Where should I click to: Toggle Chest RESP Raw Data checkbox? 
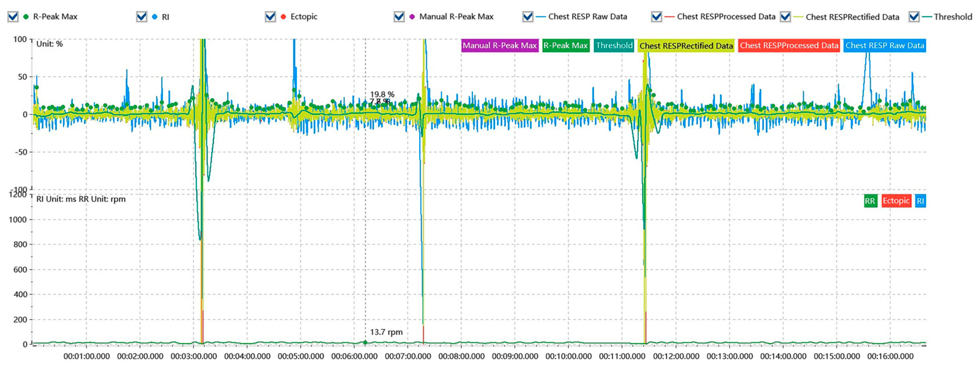[x=527, y=17]
